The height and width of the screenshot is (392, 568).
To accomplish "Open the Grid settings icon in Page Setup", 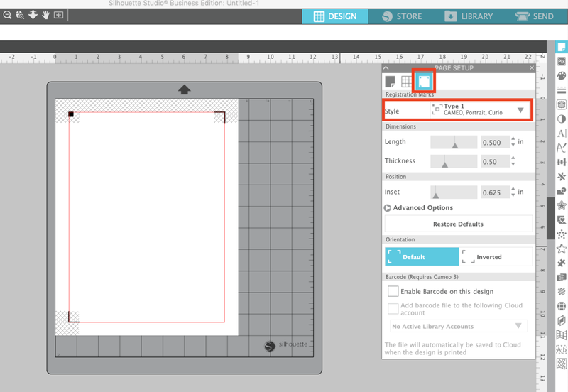I will [407, 82].
